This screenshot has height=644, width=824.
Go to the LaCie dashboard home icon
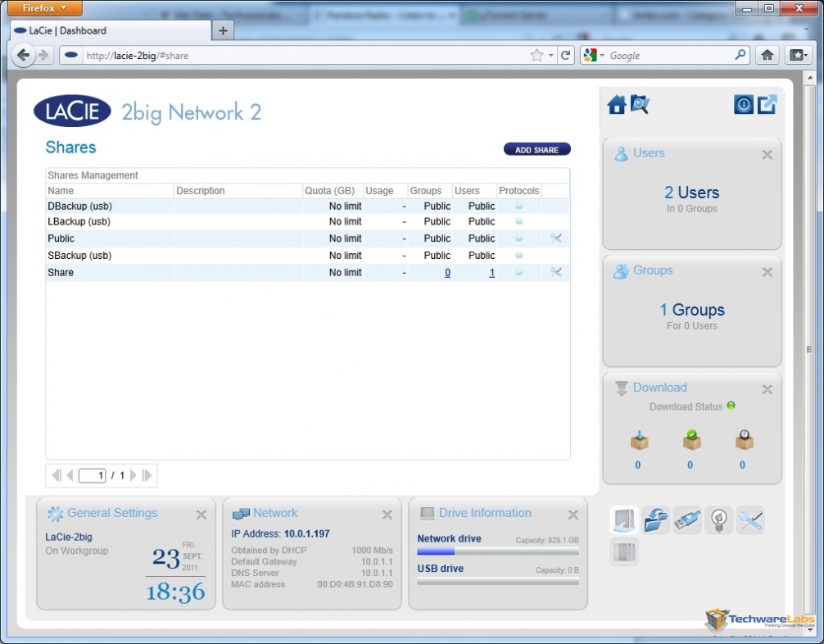point(617,105)
